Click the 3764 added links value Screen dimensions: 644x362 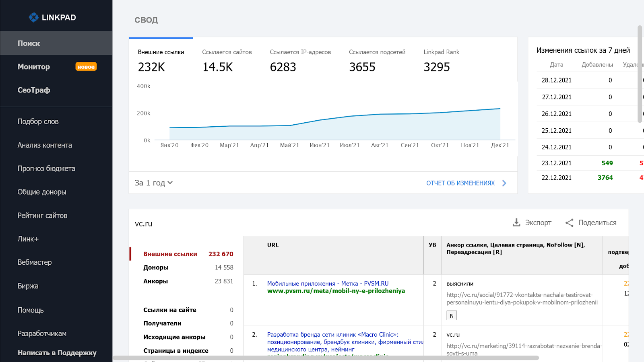[x=605, y=177]
